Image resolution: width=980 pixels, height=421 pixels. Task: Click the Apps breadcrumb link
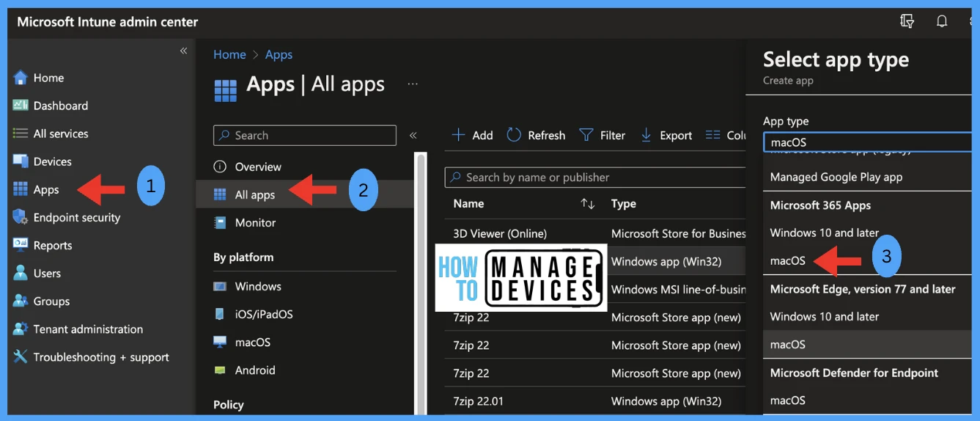pos(279,54)
